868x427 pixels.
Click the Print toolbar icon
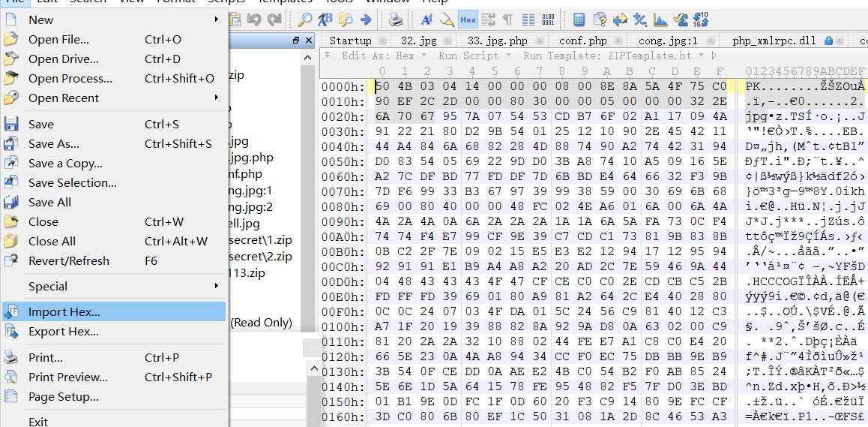pos(395,20)
